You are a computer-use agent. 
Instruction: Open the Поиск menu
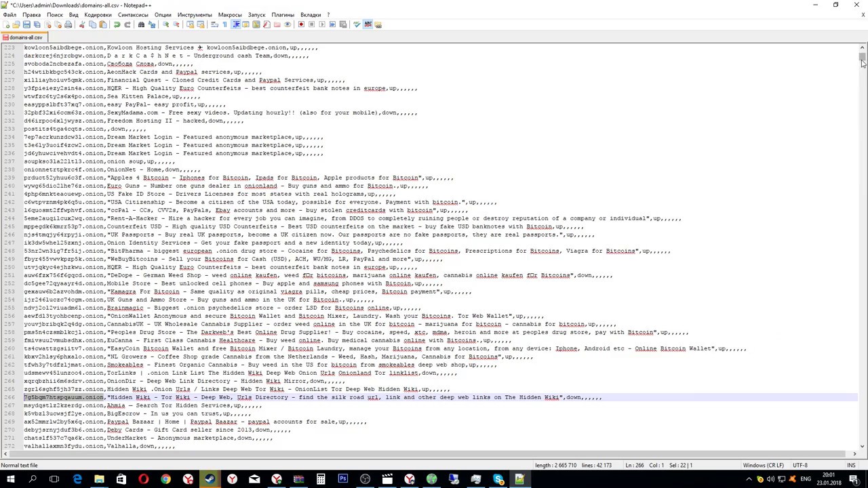pos(55,15)
